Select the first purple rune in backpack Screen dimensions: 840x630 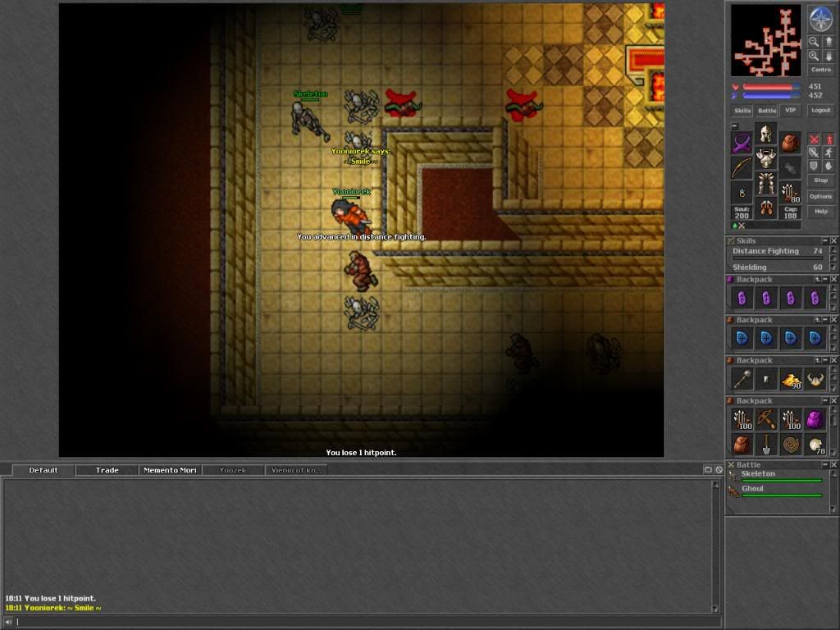coord(742,299)
